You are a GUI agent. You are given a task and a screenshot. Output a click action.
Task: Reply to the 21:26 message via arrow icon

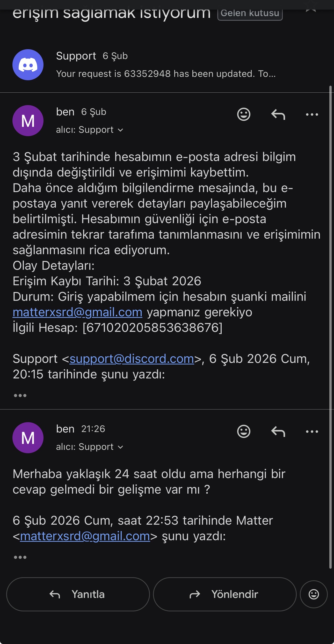[x=278, y=431]
